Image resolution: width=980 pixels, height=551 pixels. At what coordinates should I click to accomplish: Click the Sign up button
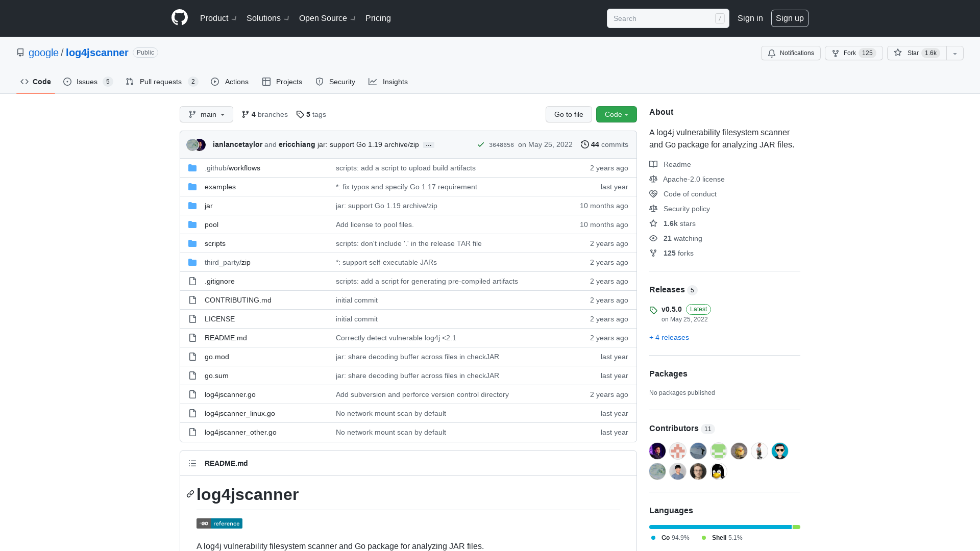790,18
